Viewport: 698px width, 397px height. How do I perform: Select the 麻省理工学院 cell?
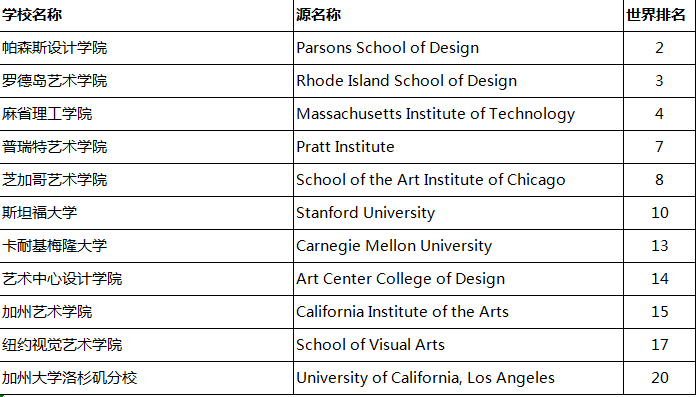pos(146,114)
